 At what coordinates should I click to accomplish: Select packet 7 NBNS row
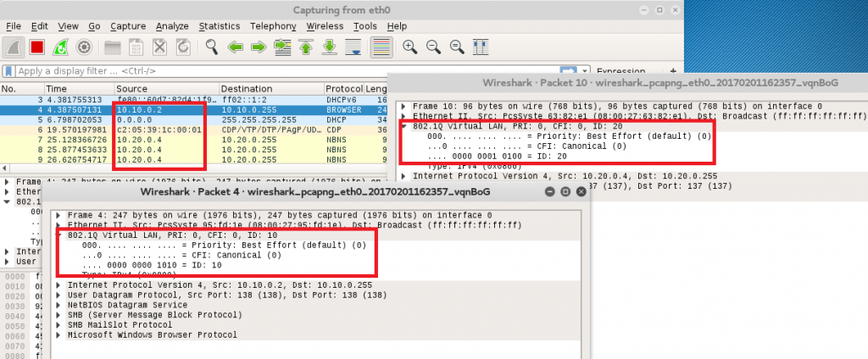[x=194, y=140]
